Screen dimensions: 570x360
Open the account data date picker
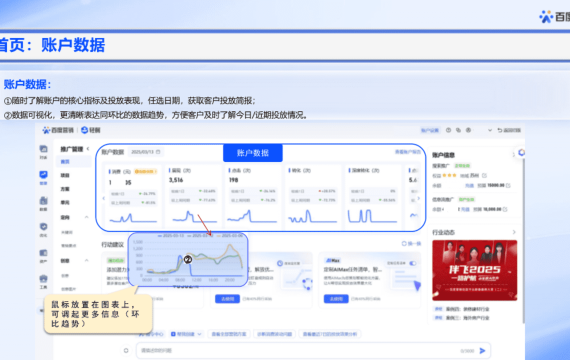pos(145,152)
